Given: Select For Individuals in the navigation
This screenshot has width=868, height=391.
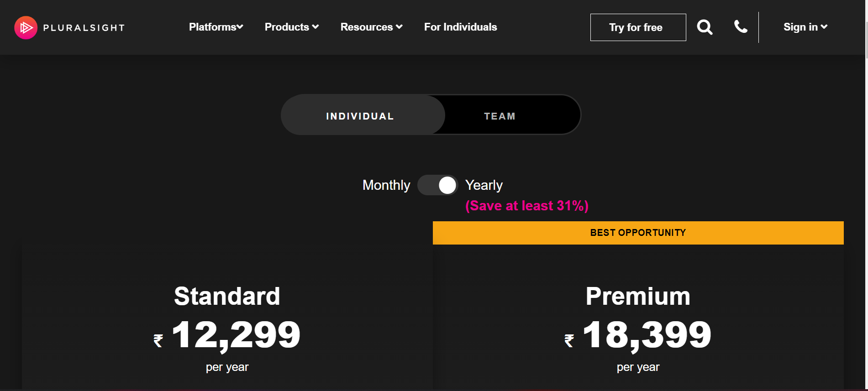Looking at the screenshot, I should click(460, 26).
